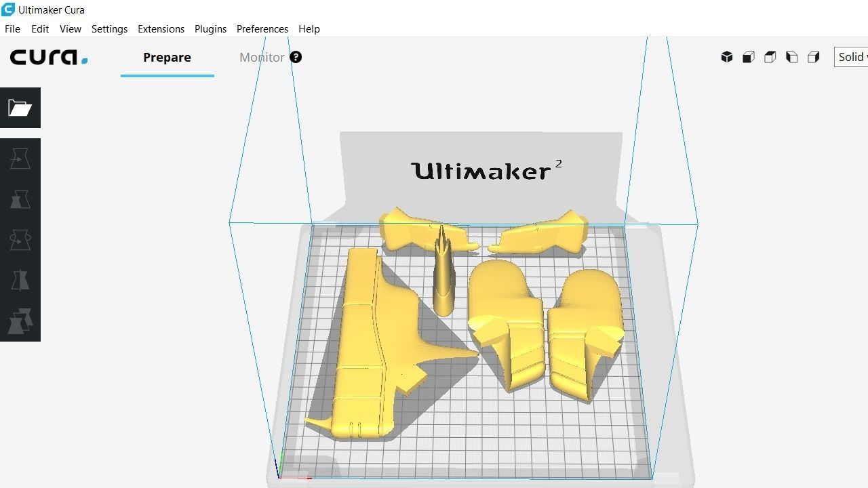868x488 pixels.
Task: Switch to the Monitor tab
Action: (x=262, y=58)
